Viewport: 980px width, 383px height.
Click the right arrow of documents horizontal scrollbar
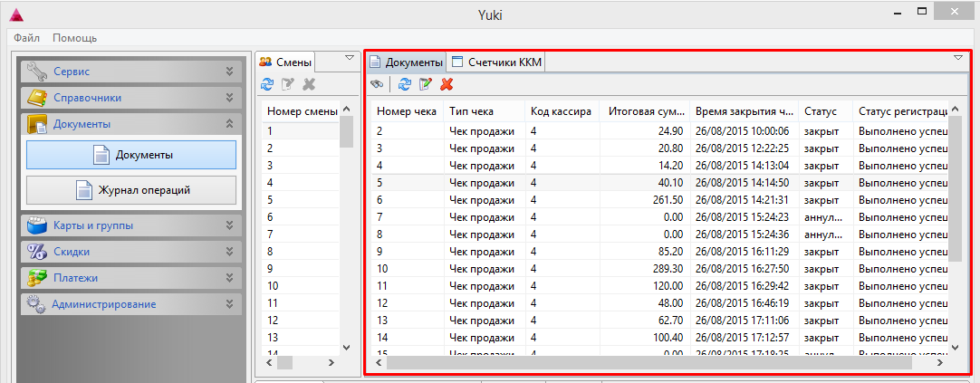click(x=939, y=362)
